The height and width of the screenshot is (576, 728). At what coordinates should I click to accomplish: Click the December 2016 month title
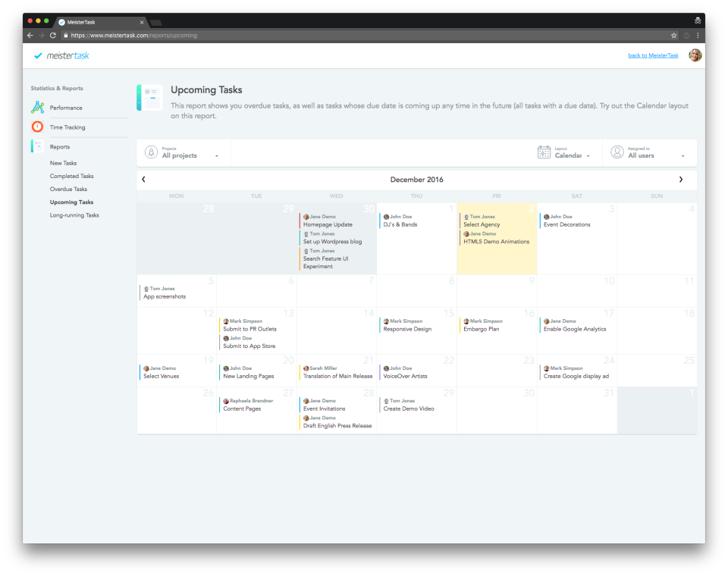click(x=416, y=180)
